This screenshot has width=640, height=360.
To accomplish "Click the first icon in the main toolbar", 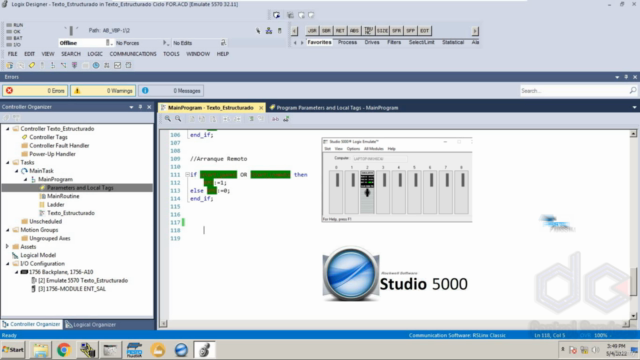I will click(x=9, y=65).
